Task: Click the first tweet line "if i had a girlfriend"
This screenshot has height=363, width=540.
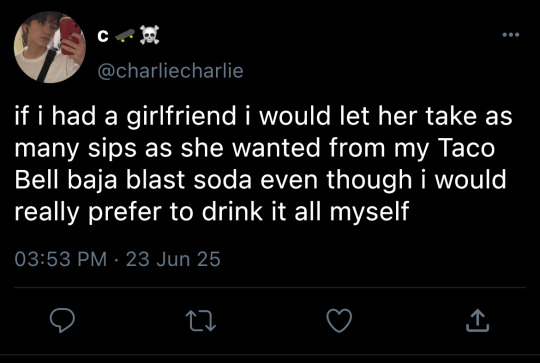Action: point(125,116)
